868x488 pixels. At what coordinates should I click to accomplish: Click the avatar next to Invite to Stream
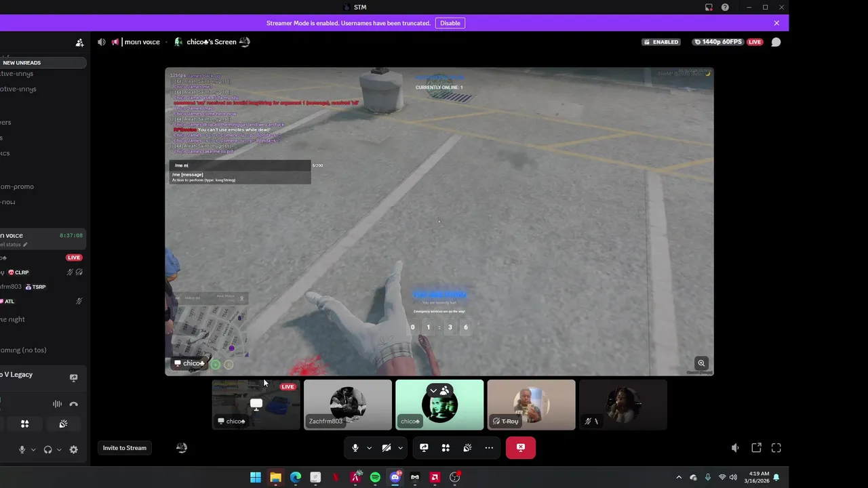(x=182, y=448)
